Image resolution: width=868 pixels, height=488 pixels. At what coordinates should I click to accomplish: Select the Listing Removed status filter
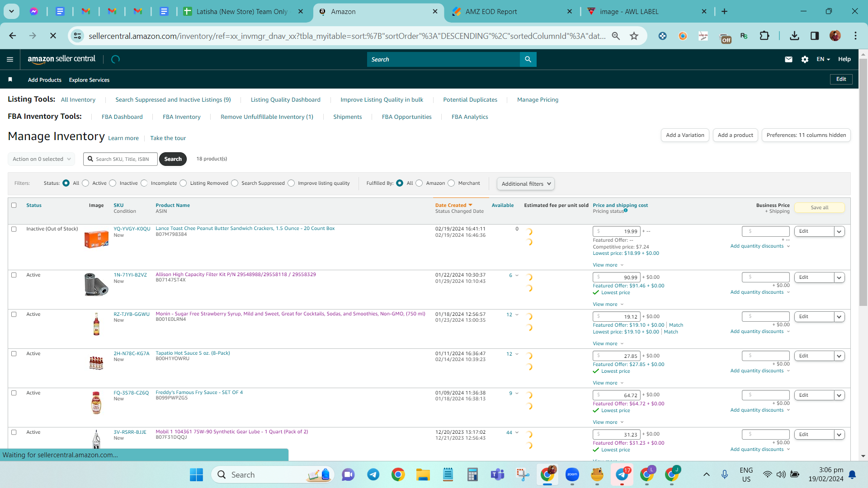(183, 183)
